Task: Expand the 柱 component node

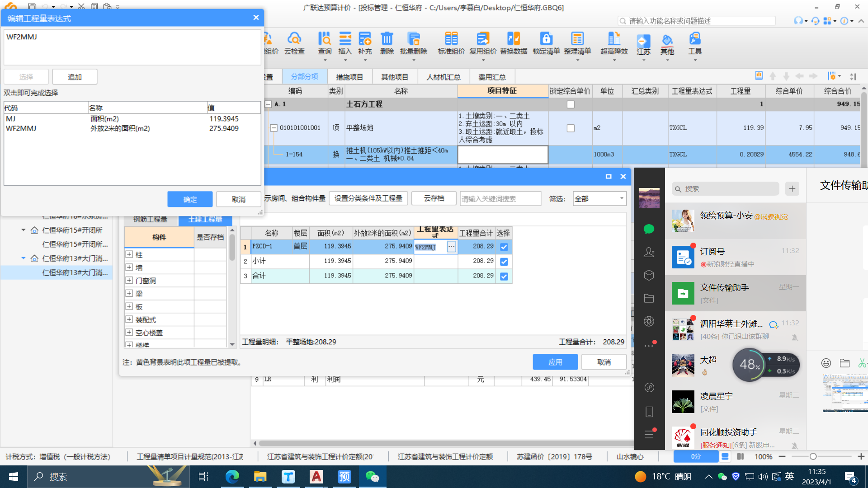Action: (x=129, y=254)
